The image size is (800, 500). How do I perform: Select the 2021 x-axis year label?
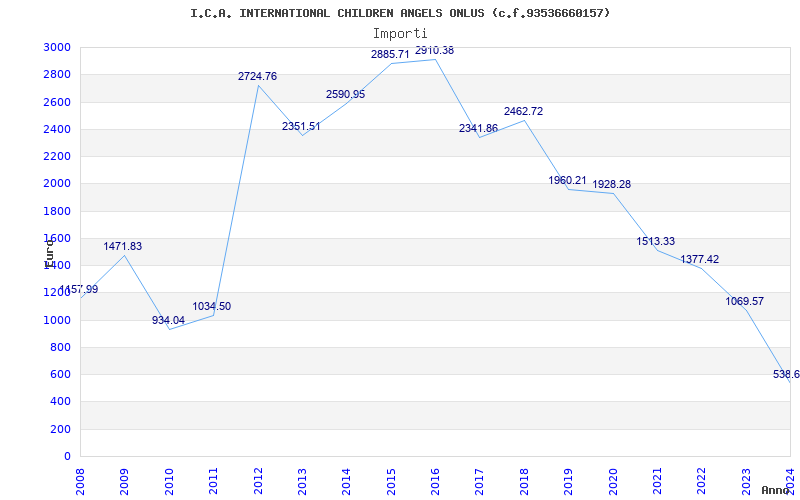coord(657,481)
